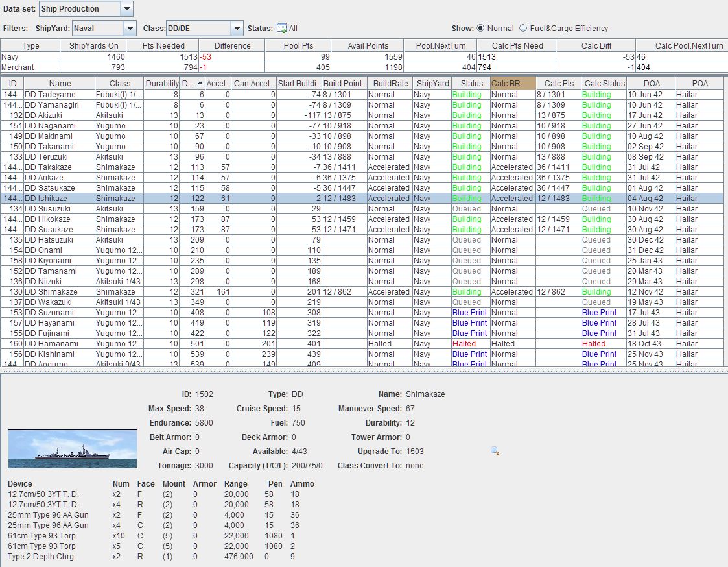
Task: Sort by Calc Status column header
Action: pyautogui.click(x=604, y=83)
